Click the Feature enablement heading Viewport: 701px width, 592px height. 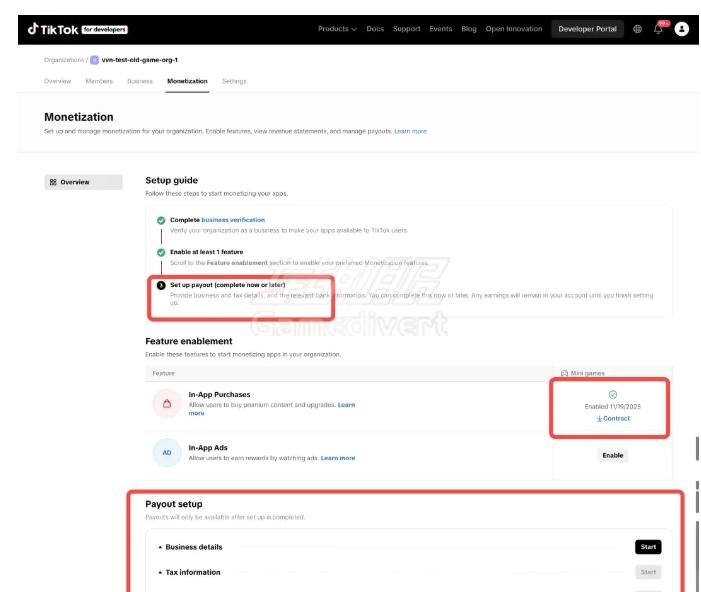189,341
